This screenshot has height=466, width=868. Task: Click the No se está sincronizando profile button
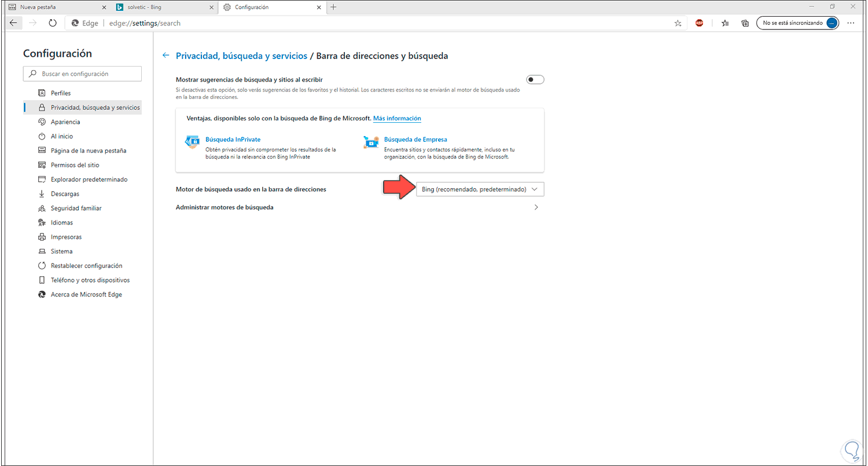tap(797, 23)
